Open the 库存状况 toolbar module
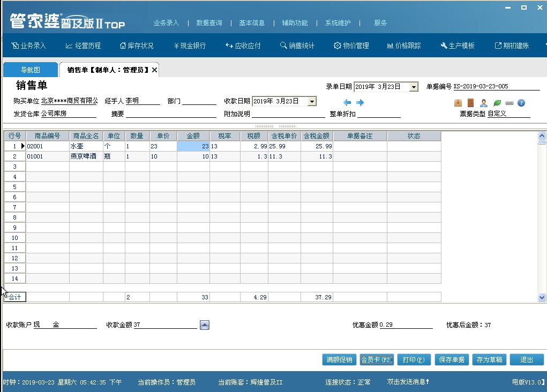 pyautogui.click(x=136, y=45)
